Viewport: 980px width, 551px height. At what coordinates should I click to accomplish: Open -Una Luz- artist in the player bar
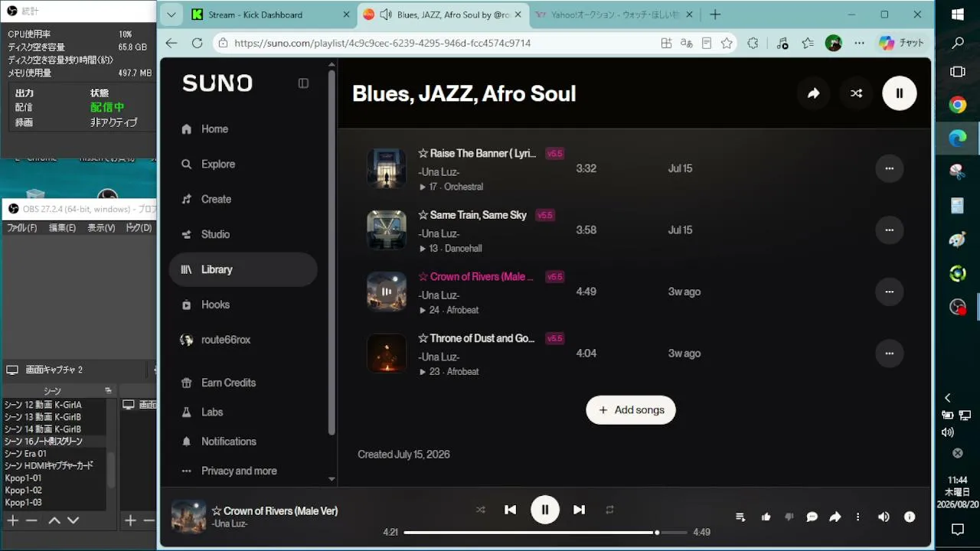click(x=230, y=524)
